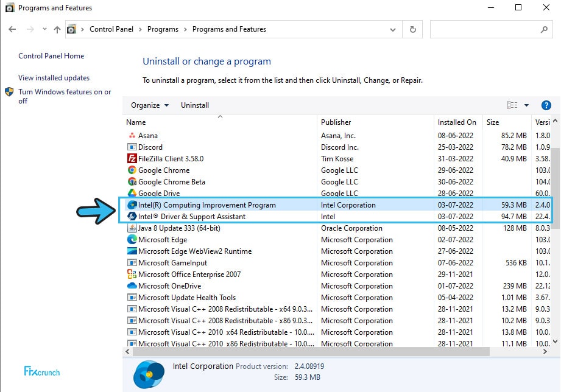561x392 pixels.
Task: Click the Programs breadcrumb
Action: [163, 29]
